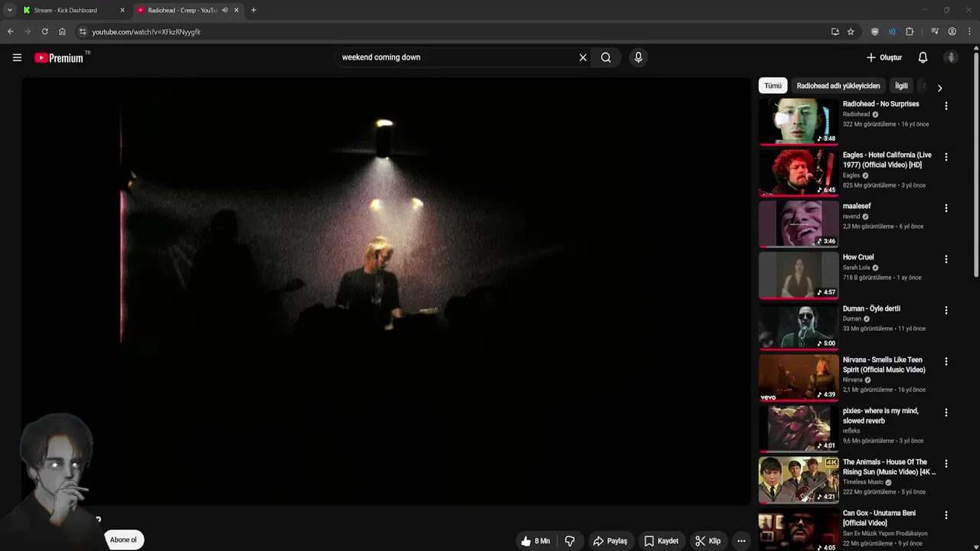Go back in browser history

[x=10, y=31]
